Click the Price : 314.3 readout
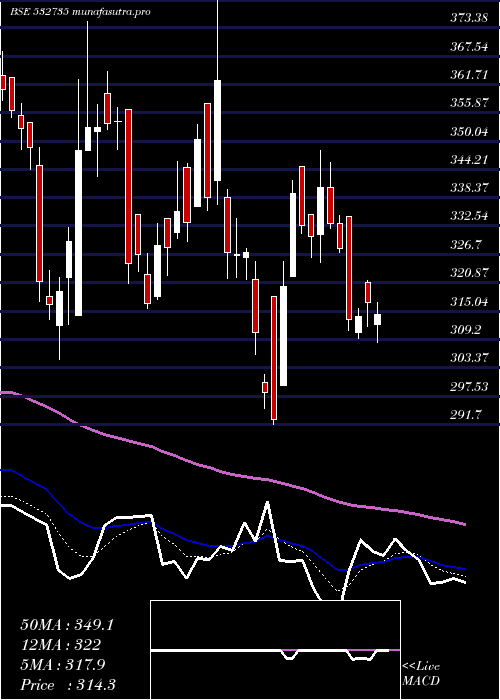 pos(68,685)
